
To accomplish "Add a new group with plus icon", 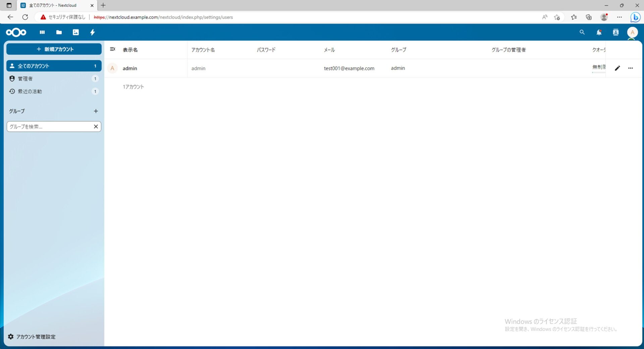I will 96,111.
